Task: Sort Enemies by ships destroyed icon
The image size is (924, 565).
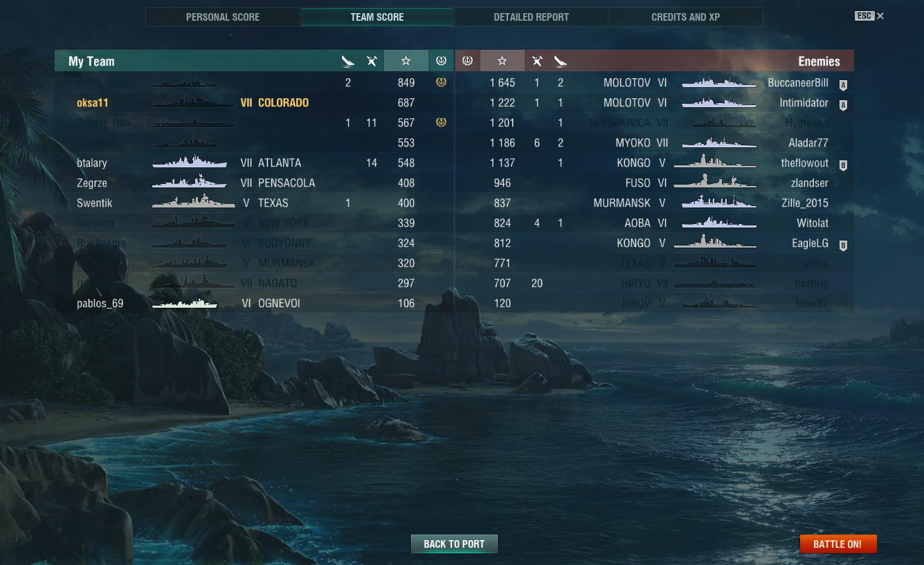Action: point(561,62)
